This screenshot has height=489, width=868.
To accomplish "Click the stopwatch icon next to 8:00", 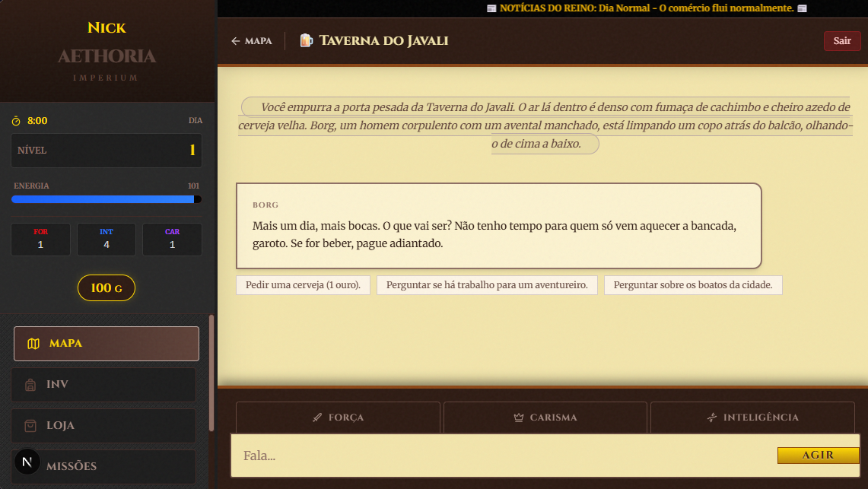I will coord(15,121).
